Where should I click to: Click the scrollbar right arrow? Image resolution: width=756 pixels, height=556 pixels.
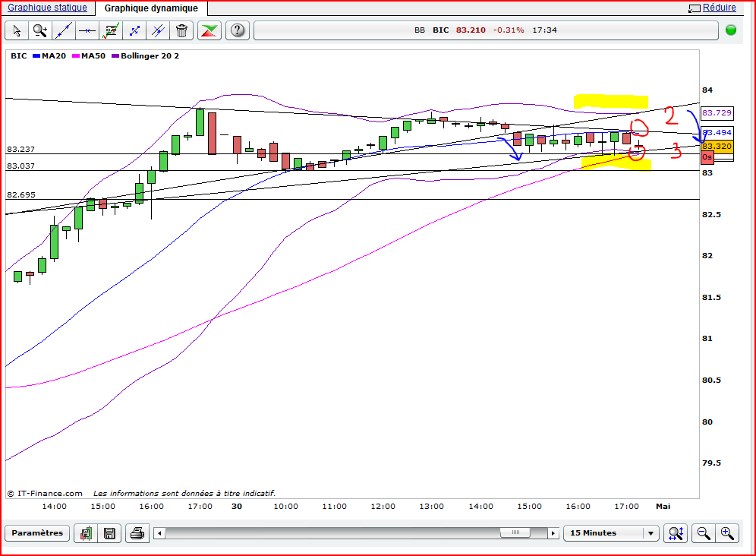(553, 533)
